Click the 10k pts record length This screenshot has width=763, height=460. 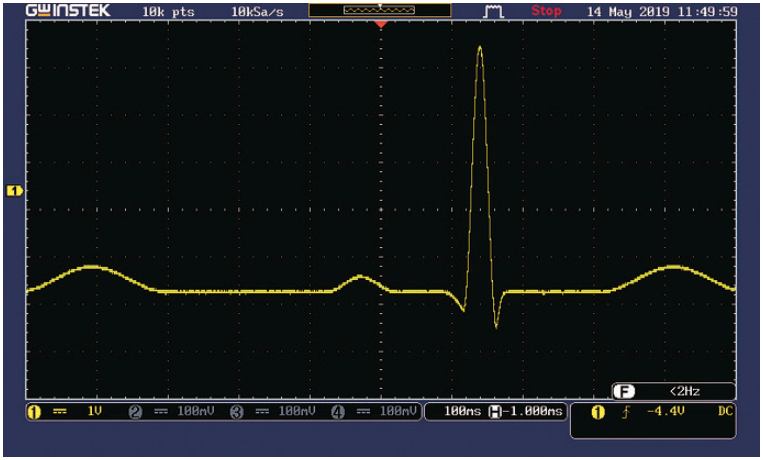tap(168, 12)
